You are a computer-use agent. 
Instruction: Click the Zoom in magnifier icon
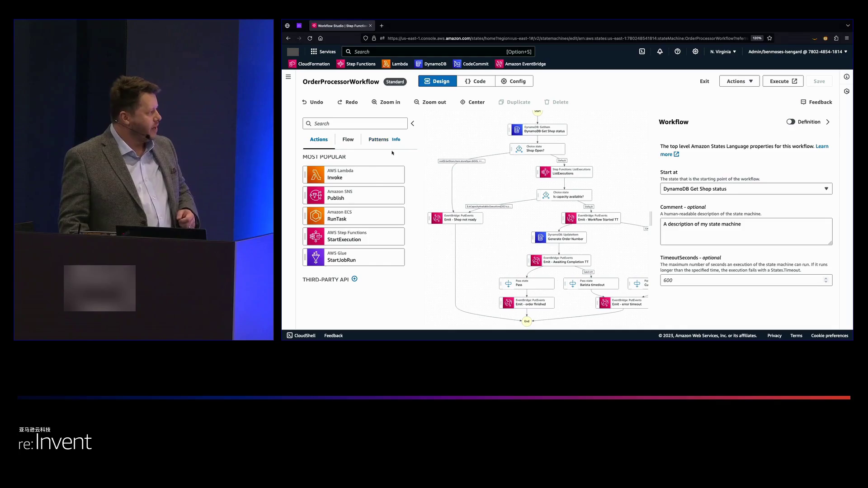pos(374,102)
